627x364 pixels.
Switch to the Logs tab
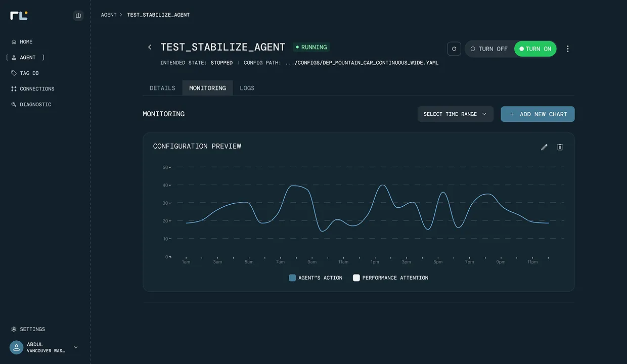point(247,88)
